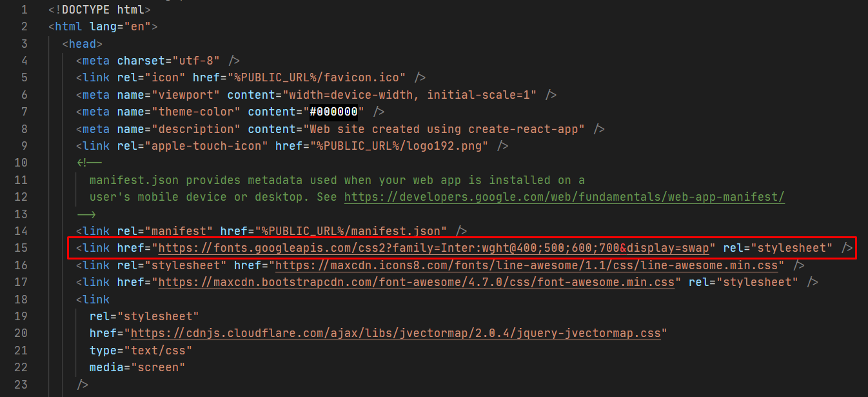
Task: Click charset="utf-8" meta attribute
Action: tap(168, 61)
